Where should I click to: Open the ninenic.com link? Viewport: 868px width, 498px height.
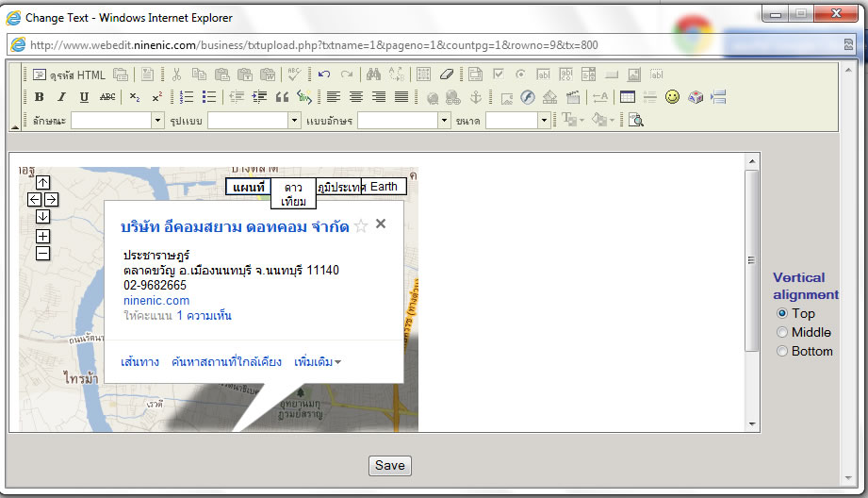156,301
